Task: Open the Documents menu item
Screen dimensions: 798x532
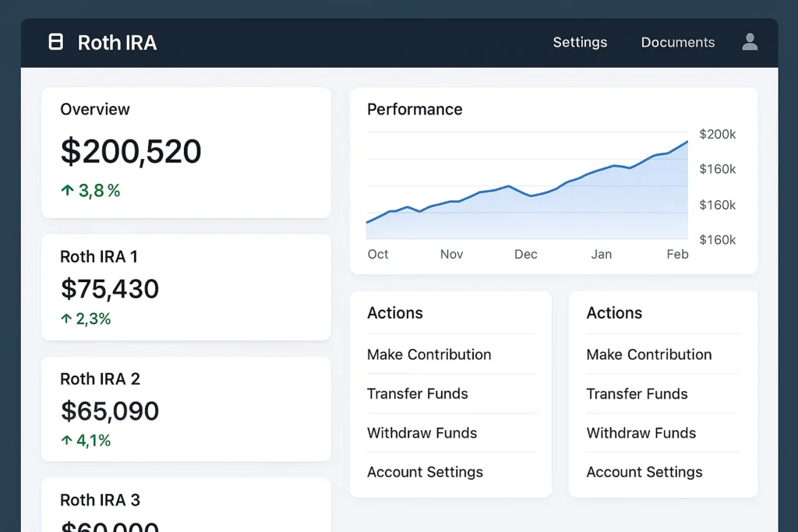Action: [x=677, y=42]
